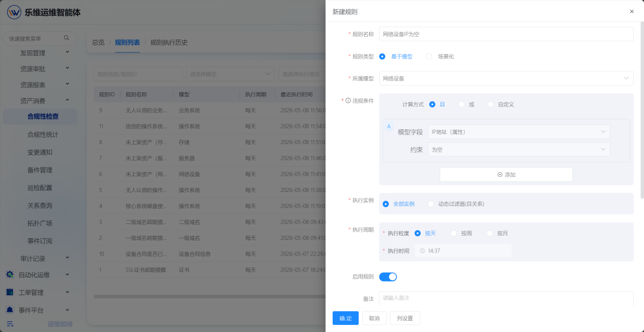Click the table's horizontal scrollbar
This screenshot has width=644, height=332.
[210, 296]
